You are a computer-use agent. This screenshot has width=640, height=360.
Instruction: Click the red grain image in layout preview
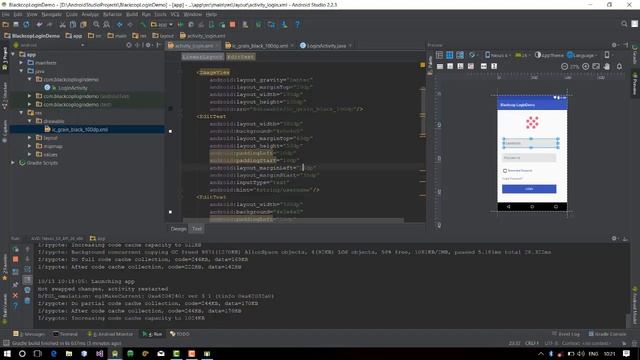click(532, 122)
